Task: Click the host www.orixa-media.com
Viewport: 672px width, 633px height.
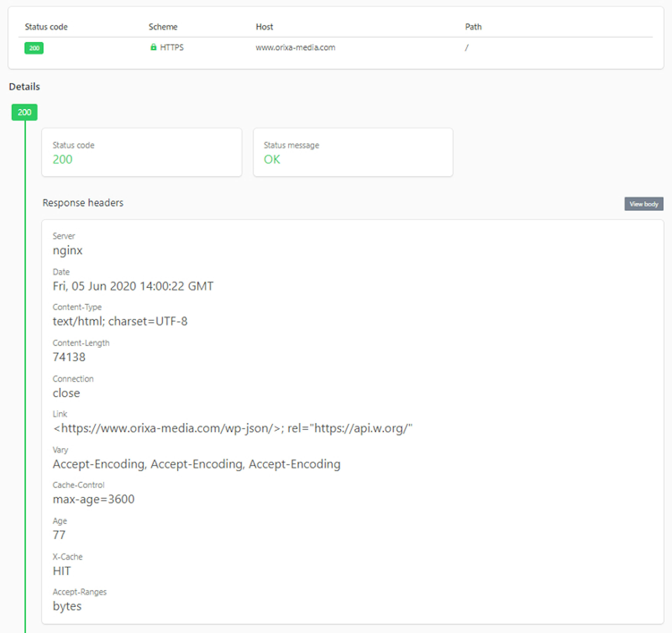Action: (x=295, y=48)
